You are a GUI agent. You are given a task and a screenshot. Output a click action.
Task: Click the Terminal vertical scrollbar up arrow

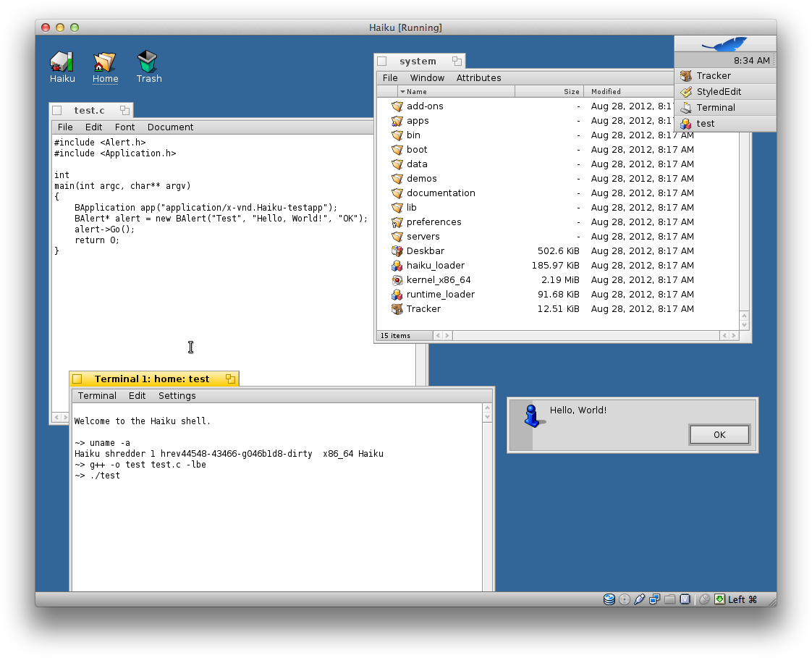coord(488,409)
